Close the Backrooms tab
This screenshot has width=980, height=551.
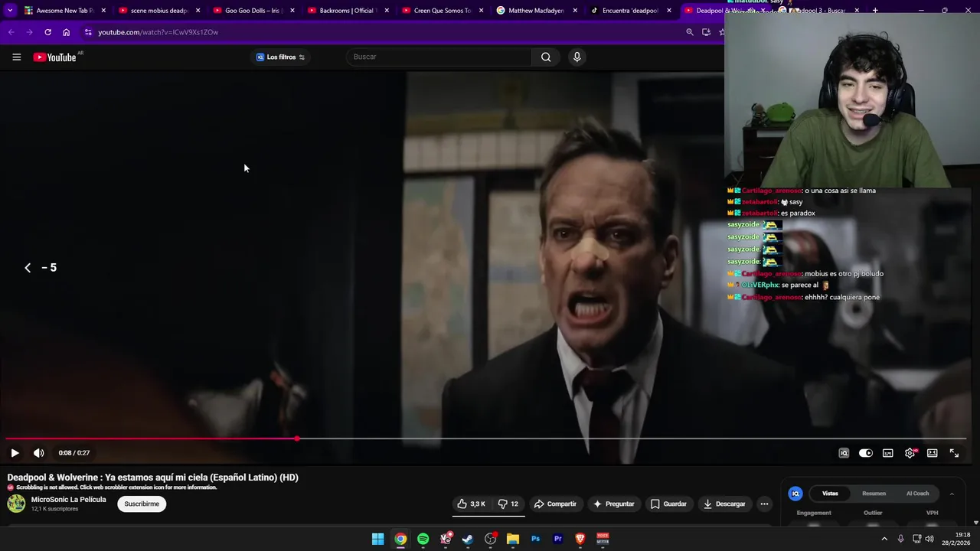tap(386, 11)
